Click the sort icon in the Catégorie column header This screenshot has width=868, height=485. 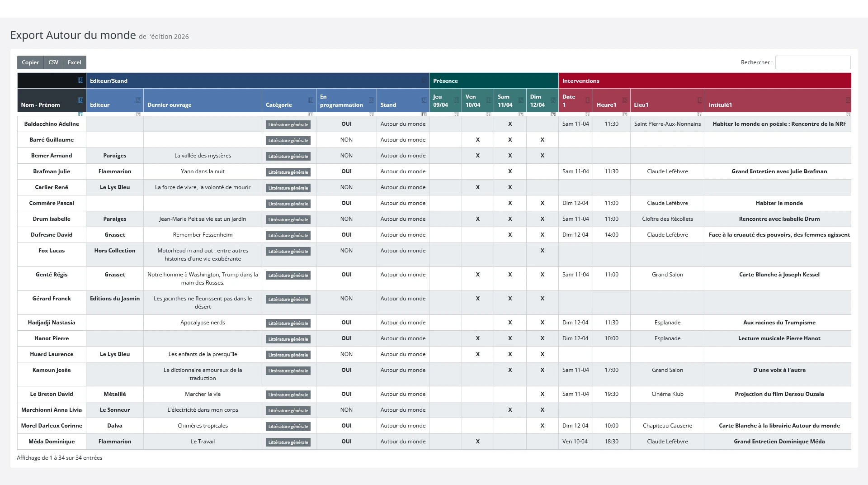pos(311,100)
